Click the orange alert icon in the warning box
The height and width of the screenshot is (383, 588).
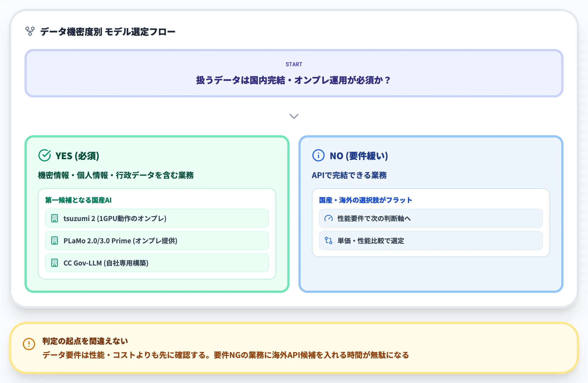click(29, 344)
